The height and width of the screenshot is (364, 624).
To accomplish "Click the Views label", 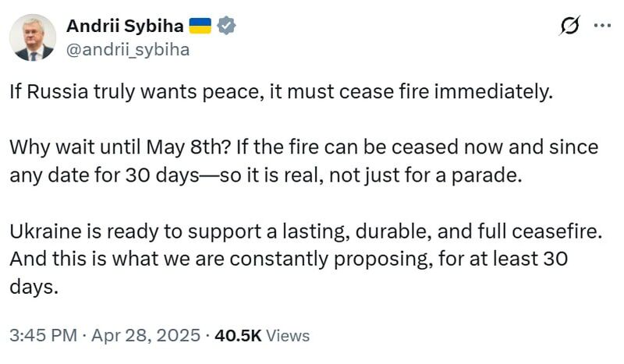I will [x=288, y=336].
